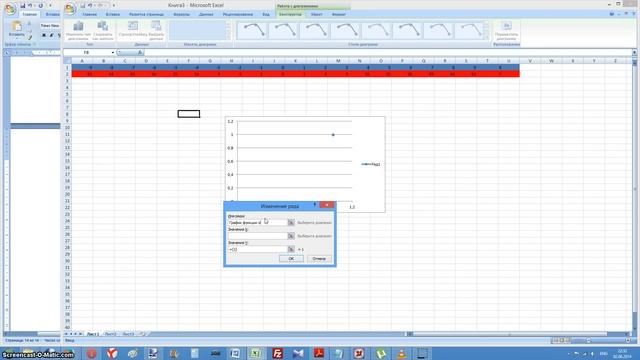Select the sixth chart style thumbnail

coord(408,30)
